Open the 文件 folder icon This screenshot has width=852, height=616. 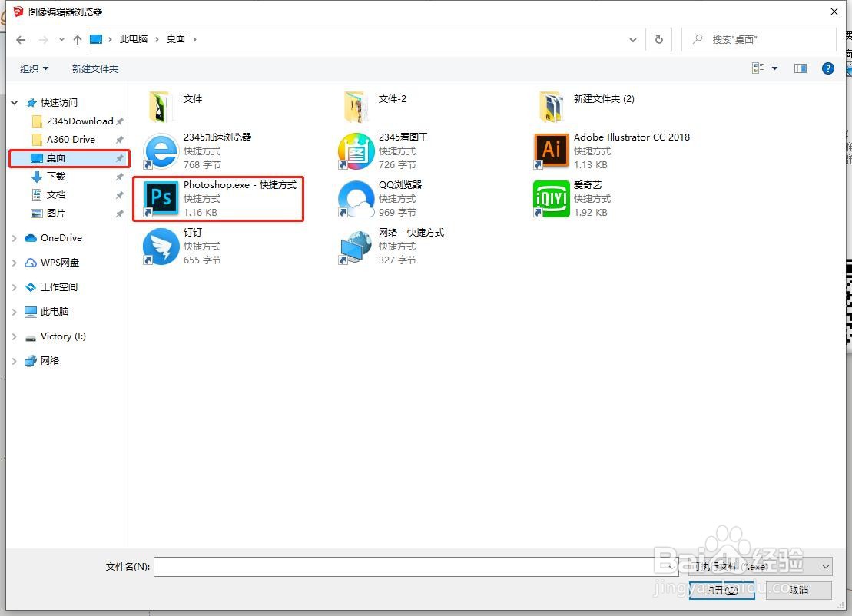click(x=161, y=107)
